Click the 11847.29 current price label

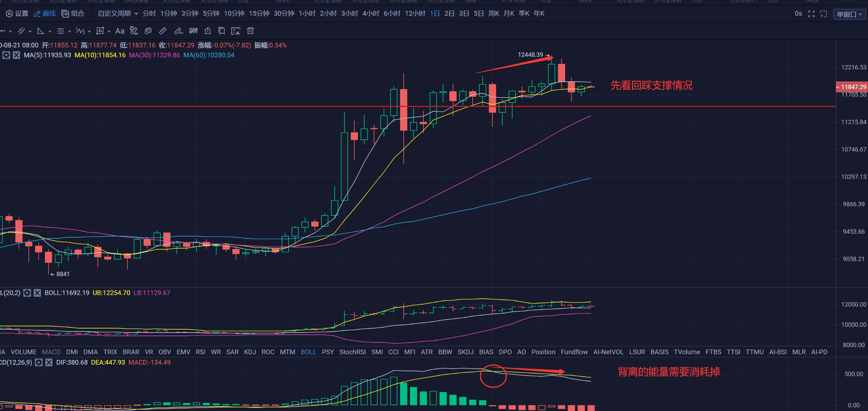(852, 87)
